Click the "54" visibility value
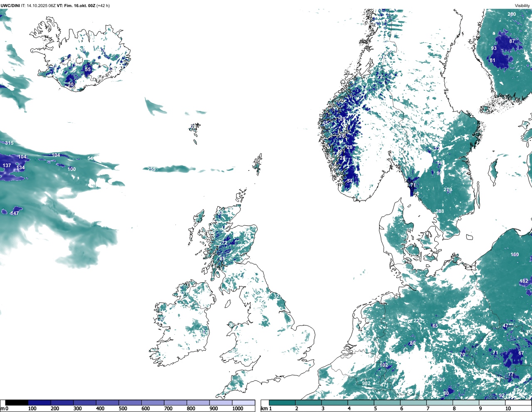The image size is (532, 412). pyautogui.click(x=90, y=158)
